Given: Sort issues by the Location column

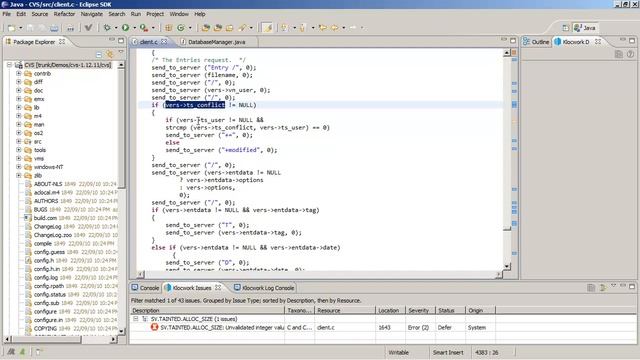Looking at the screenshot, I should tap(390, 311).
